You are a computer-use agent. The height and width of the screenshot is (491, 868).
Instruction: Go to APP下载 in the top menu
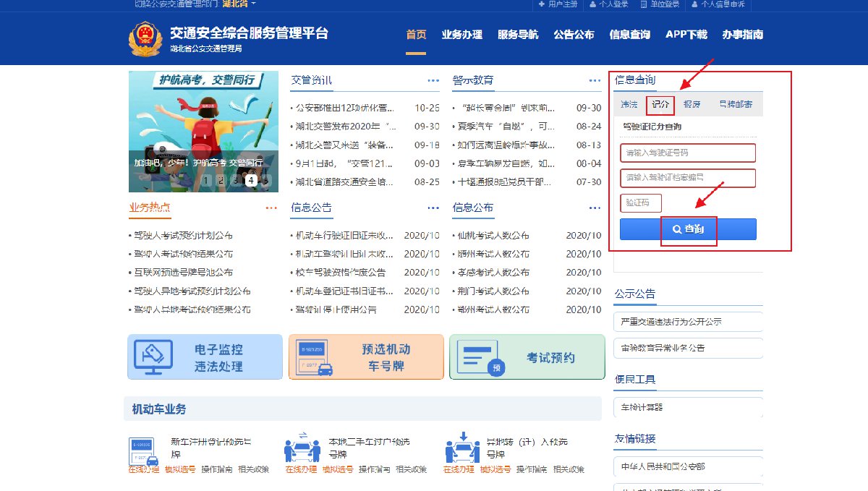(686, 35)
